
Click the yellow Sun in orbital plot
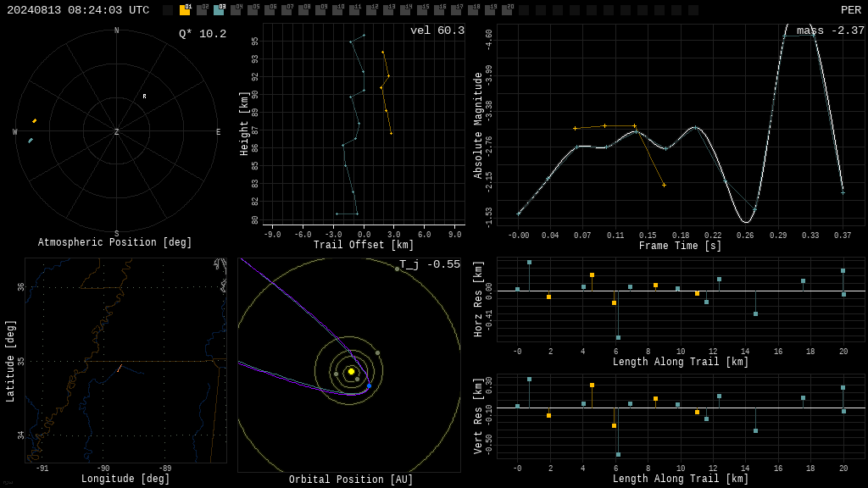click(x=351, y=372)
